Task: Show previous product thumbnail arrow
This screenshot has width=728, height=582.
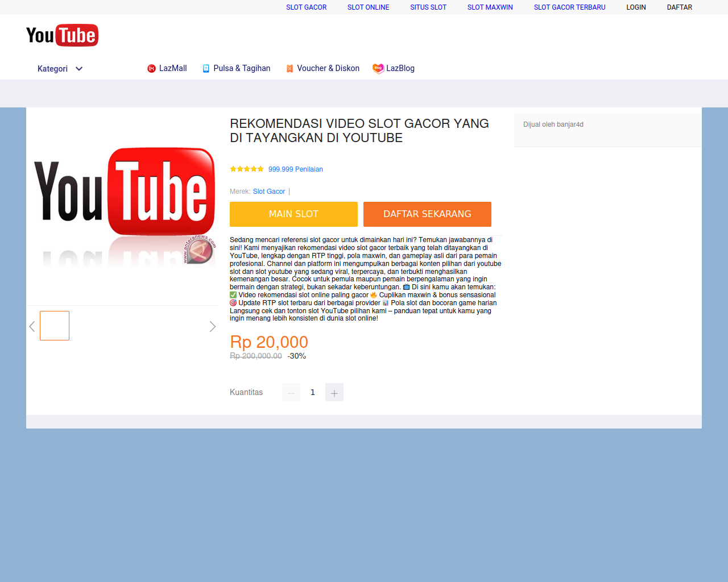Action: pos(32,326)
